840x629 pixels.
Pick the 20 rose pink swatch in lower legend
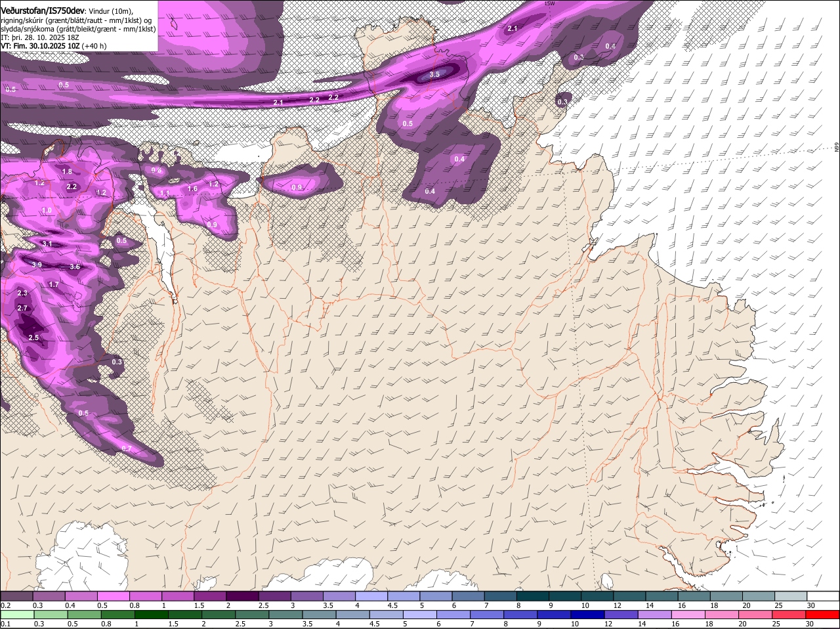pos(755,614)
